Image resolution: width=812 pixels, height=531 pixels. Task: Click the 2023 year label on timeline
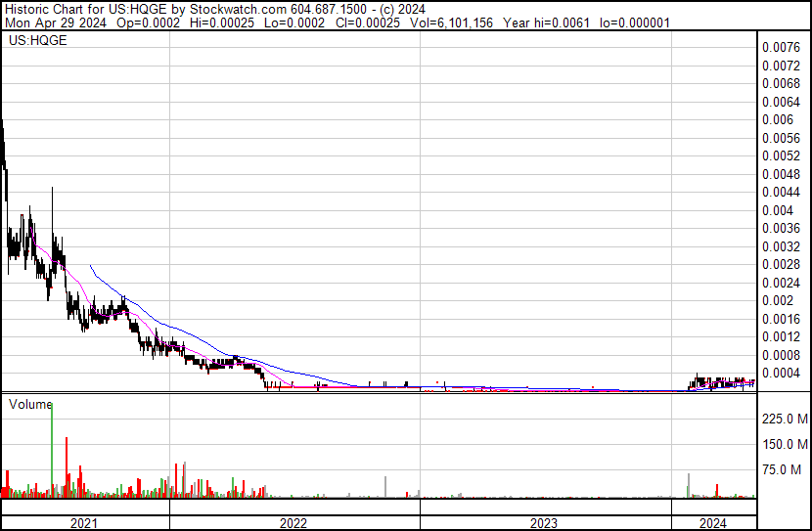(544, 523)
